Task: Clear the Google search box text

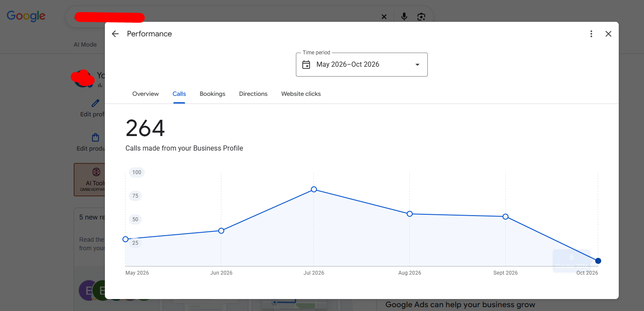Action: (384, 17)
